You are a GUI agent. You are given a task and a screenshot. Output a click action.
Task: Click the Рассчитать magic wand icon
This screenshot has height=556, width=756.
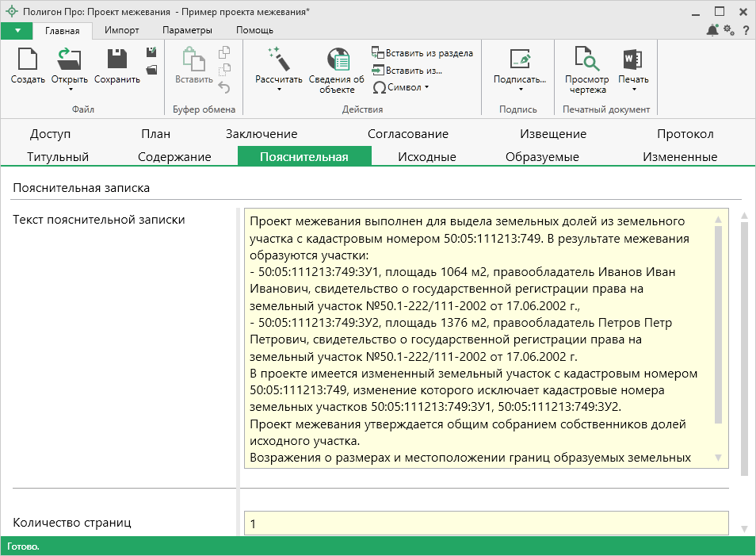click(x=278, y=60)
